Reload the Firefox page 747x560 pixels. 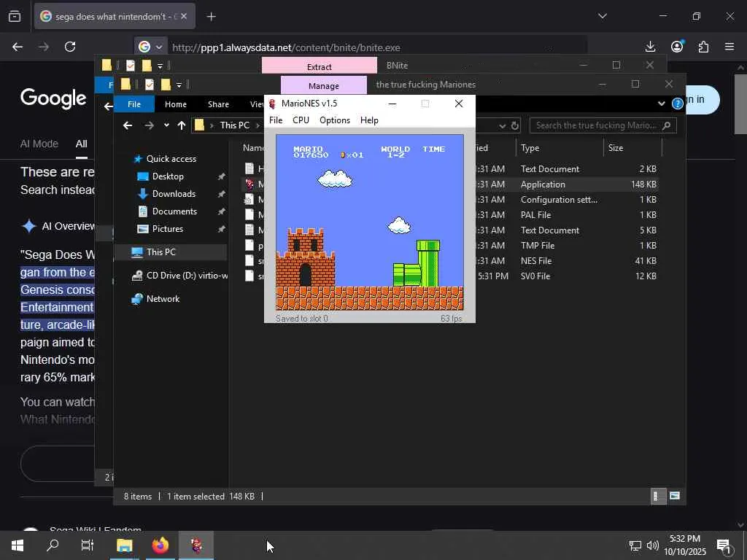click(70, 47)
